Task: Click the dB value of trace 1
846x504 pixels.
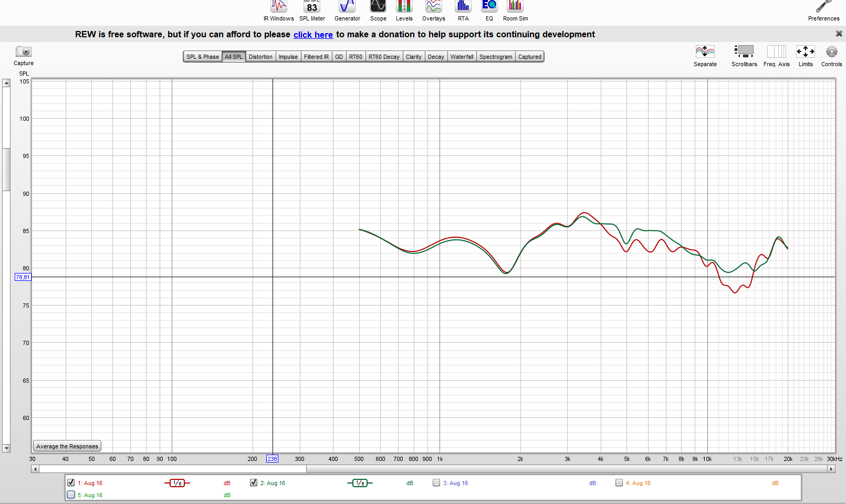Action: [227, 483]
